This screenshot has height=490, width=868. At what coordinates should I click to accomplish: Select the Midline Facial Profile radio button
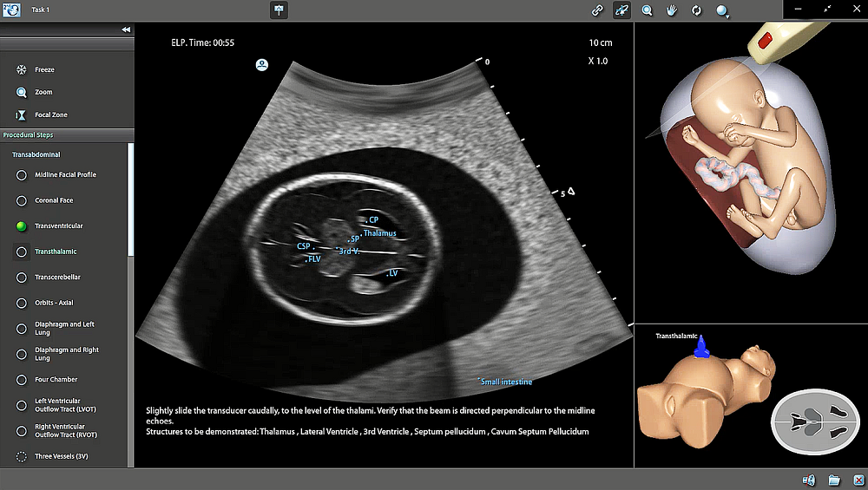[22, 175]
